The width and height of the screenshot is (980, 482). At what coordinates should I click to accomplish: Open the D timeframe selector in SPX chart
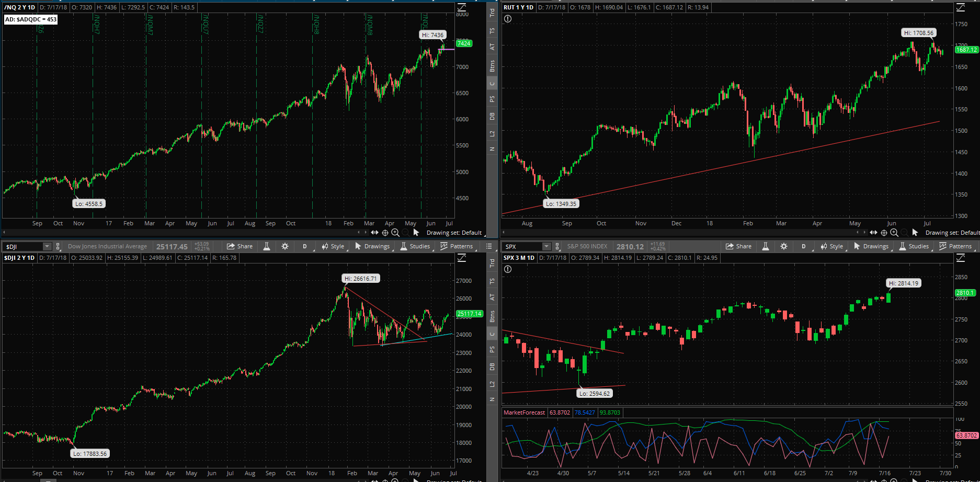804,246
